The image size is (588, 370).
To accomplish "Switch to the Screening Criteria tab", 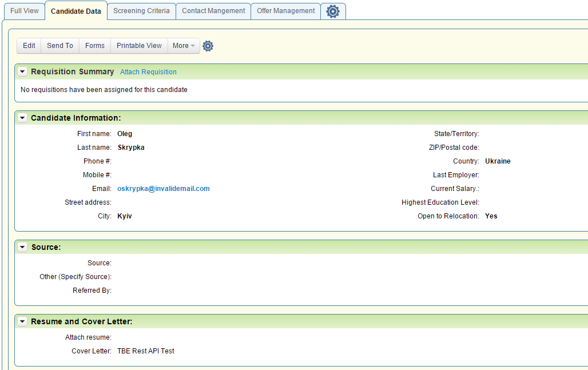I will [x=141, y=11].
